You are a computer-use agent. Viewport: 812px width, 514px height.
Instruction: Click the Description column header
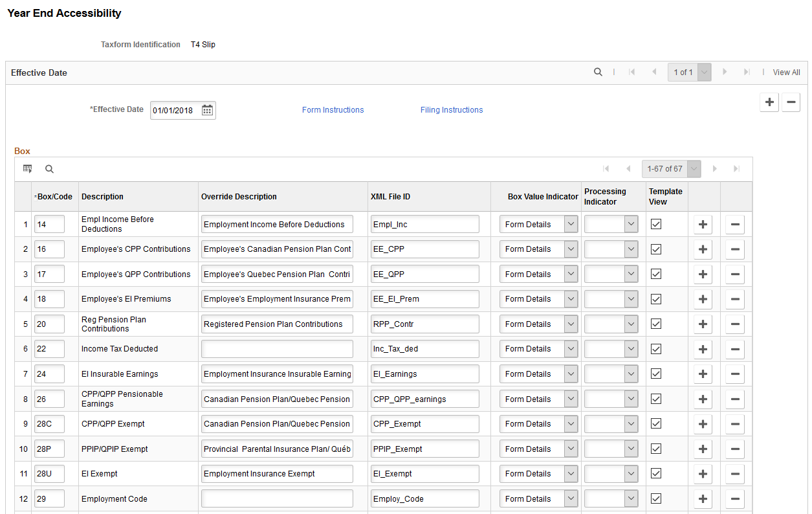(102, 197)
